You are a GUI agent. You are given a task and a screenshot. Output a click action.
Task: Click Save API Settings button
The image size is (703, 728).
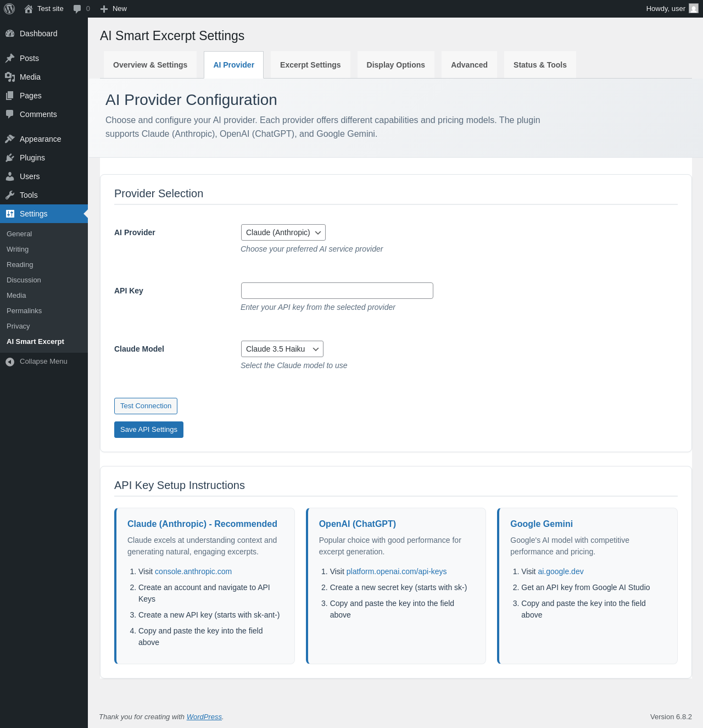point(149,430)
